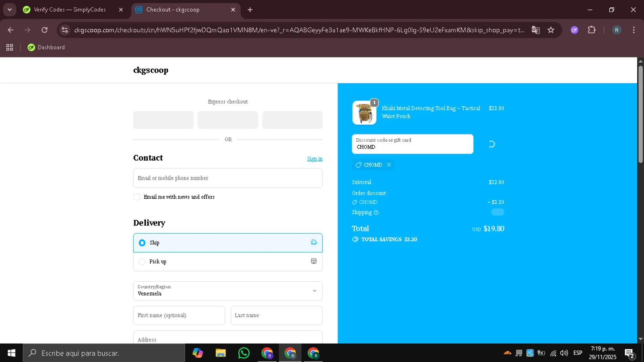Open the volume control in system tray

click(564, 353)
